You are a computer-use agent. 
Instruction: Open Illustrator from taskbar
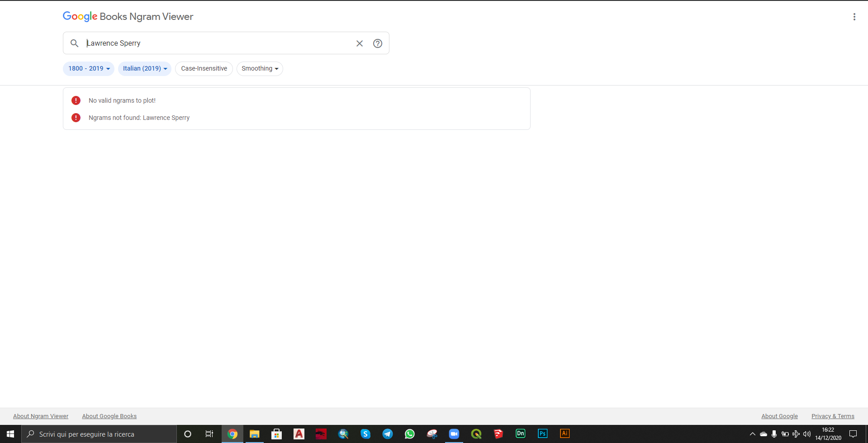pyautogui.click(x=565, y=433)
